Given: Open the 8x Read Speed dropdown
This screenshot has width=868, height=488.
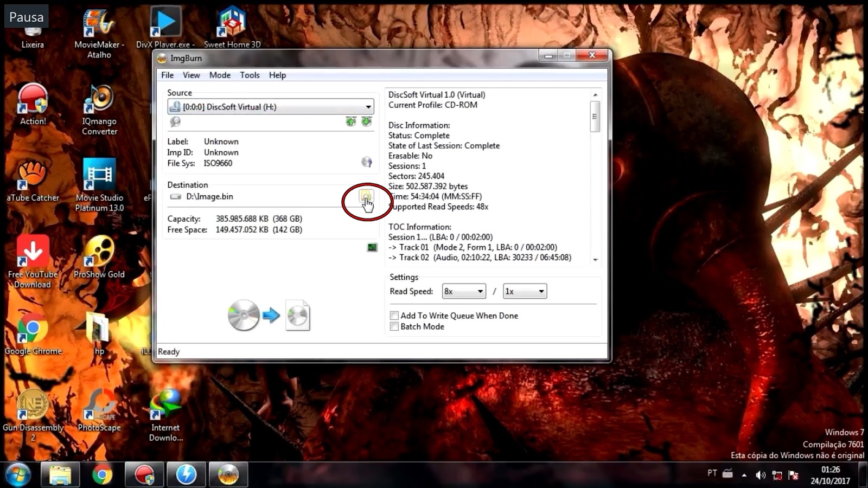Looking at the screenshot, I should coord(464,291).
